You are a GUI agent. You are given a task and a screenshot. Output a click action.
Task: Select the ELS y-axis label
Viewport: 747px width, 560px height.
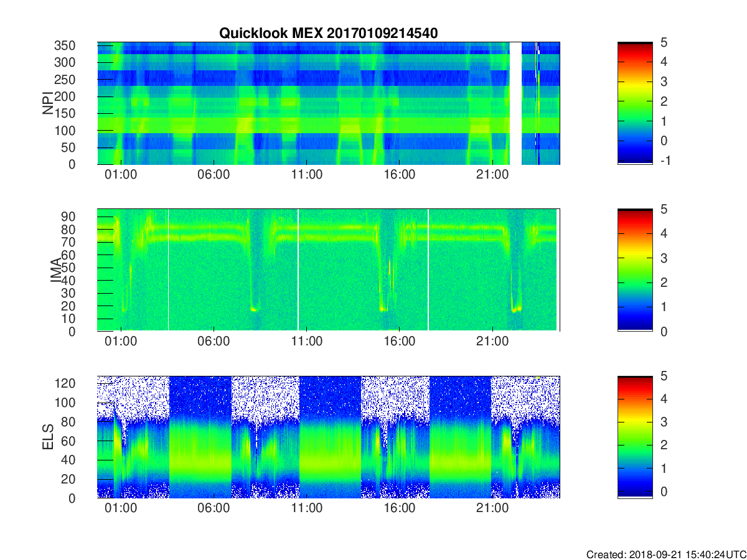[x=47, y=437]
